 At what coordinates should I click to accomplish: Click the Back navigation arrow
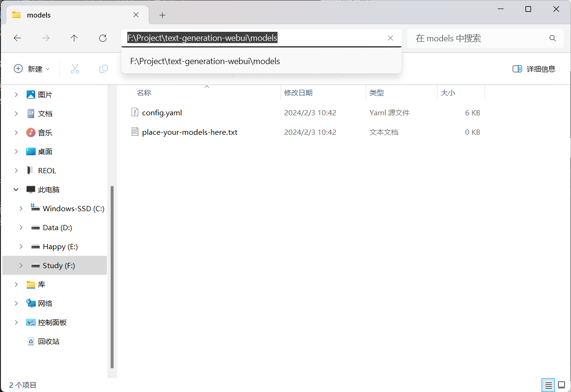pyautogui.click(x=18, y=38)
